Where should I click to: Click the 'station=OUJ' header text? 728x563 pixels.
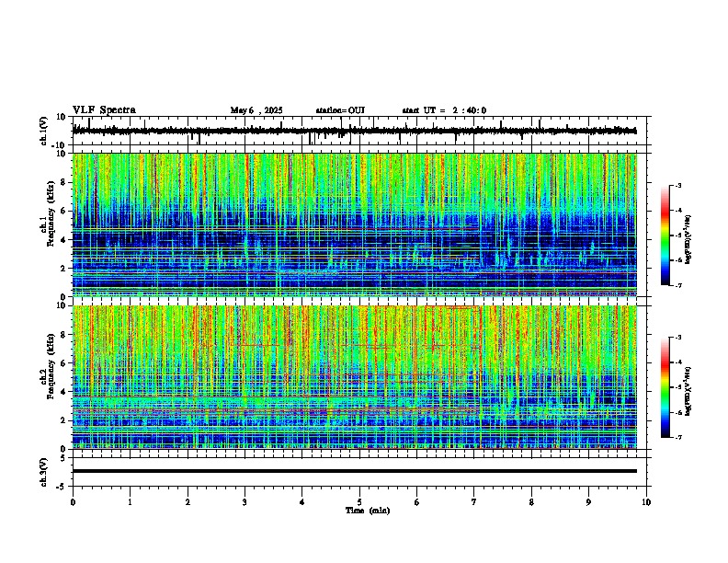click(340, 110)
